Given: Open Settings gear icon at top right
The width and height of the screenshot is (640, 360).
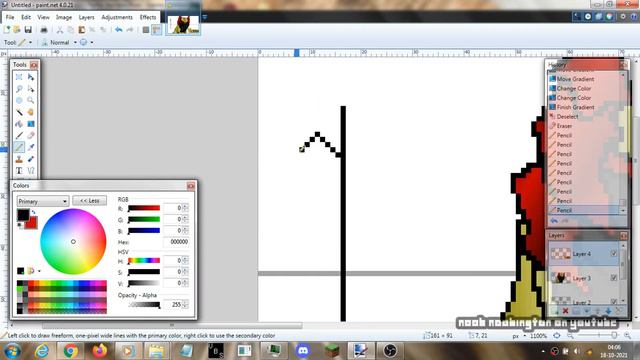Looking at the screenshot, I should (623, 16).
